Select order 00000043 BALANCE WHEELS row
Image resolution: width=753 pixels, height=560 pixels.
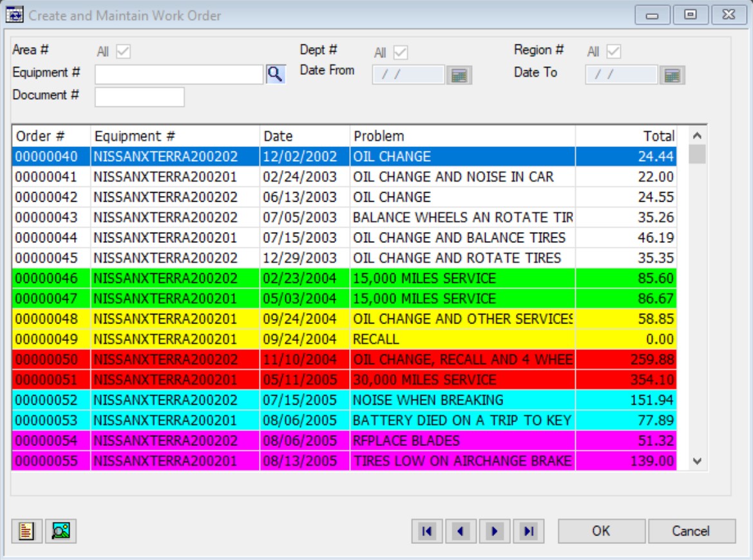point(345,218)
